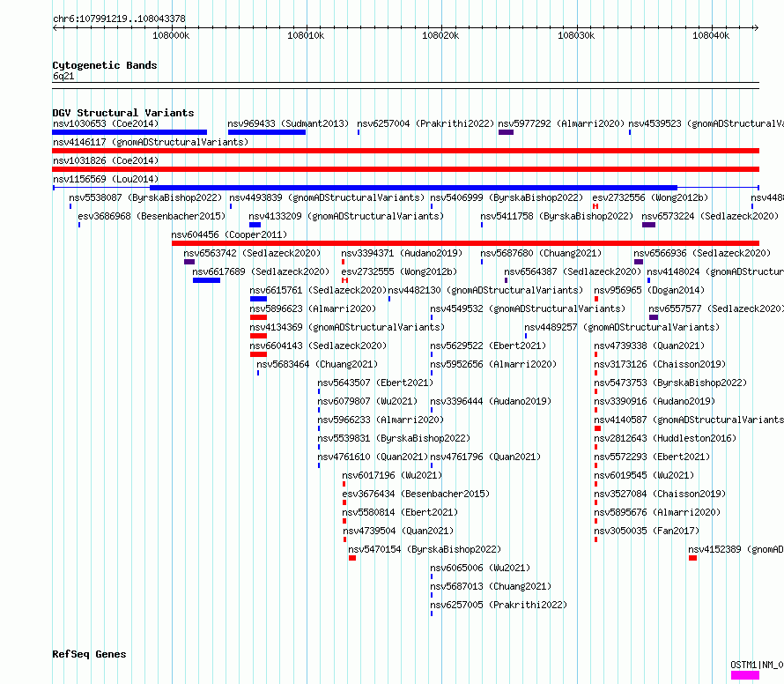784x684 pixels.
Task: Open variant nsv3173126 (Chaisson2019)
Action: click(x=660, y=364)
